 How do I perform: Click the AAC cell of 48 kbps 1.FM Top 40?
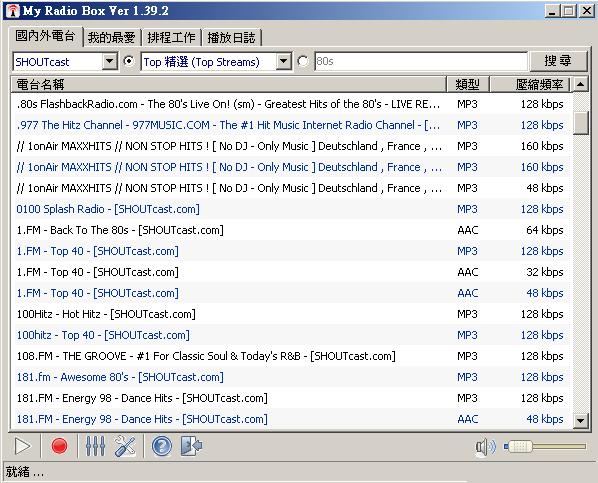[x=468, y=293]
